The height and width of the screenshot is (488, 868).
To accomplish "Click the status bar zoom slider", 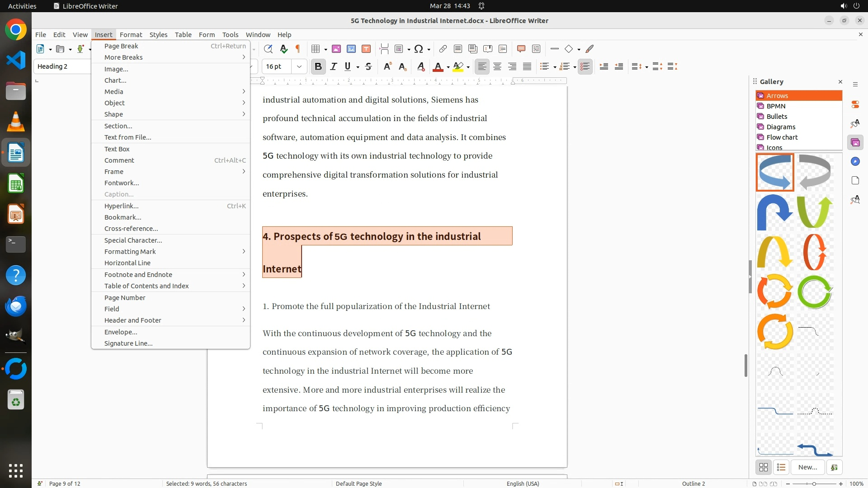I will pyautogui.click(x=814, y=483).
